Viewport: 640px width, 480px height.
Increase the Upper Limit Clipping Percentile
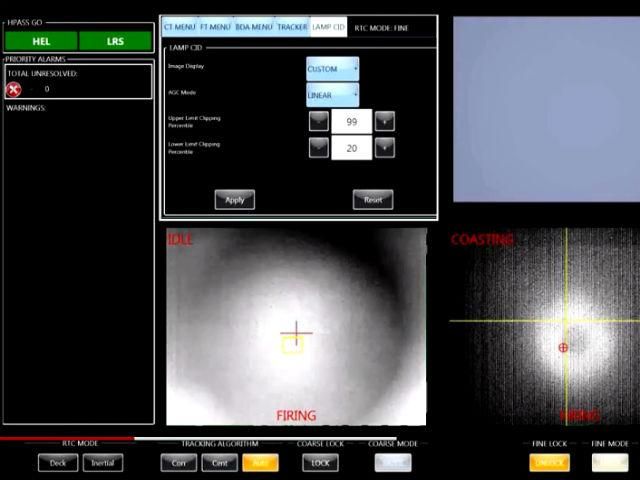tap(384, 121)
